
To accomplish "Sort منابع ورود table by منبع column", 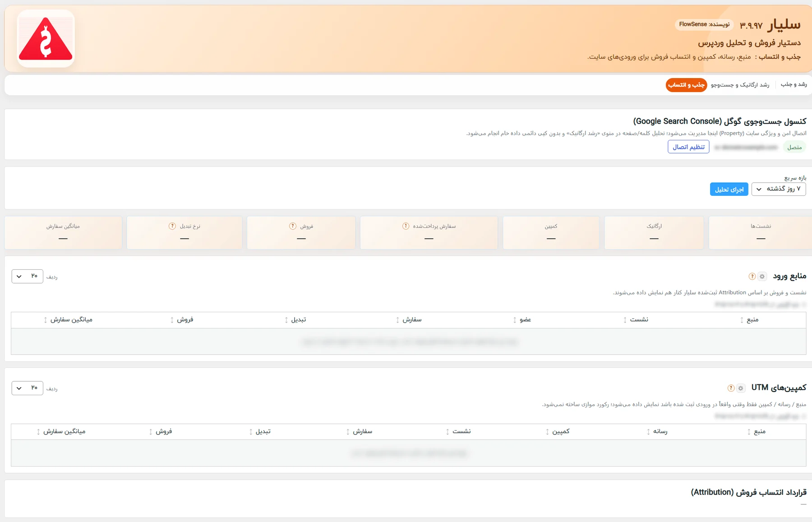I will click(749, 320).
